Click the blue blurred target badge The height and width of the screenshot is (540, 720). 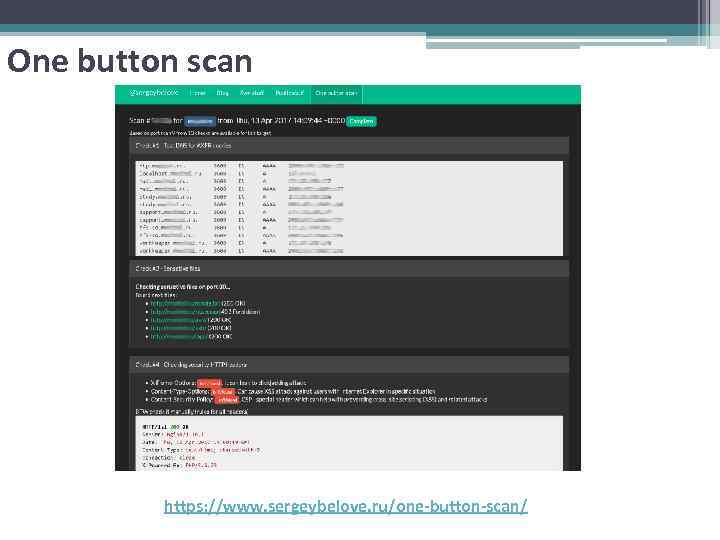[200, 121]
